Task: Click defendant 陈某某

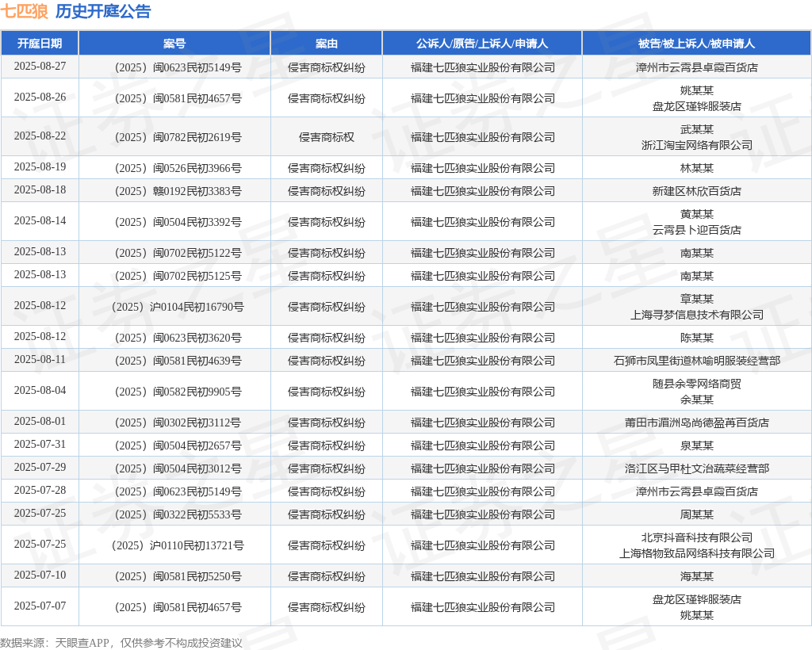Action: tap(696, 338)
